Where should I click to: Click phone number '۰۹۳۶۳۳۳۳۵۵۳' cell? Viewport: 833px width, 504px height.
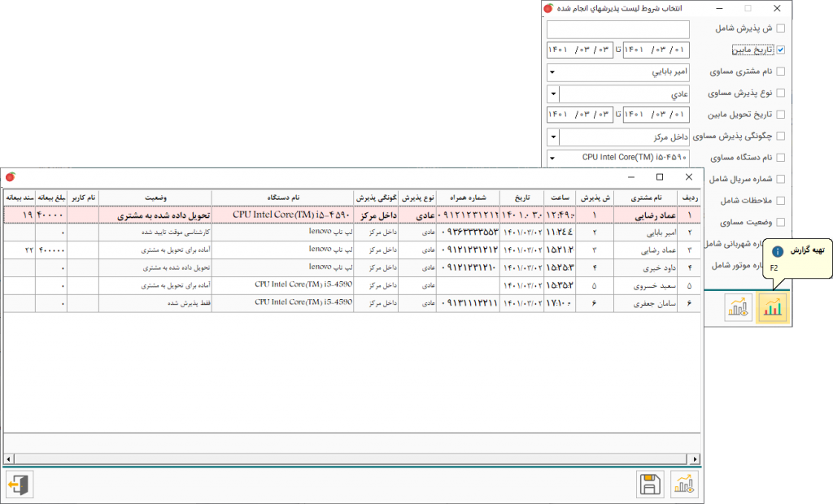[x=468, y=232]
